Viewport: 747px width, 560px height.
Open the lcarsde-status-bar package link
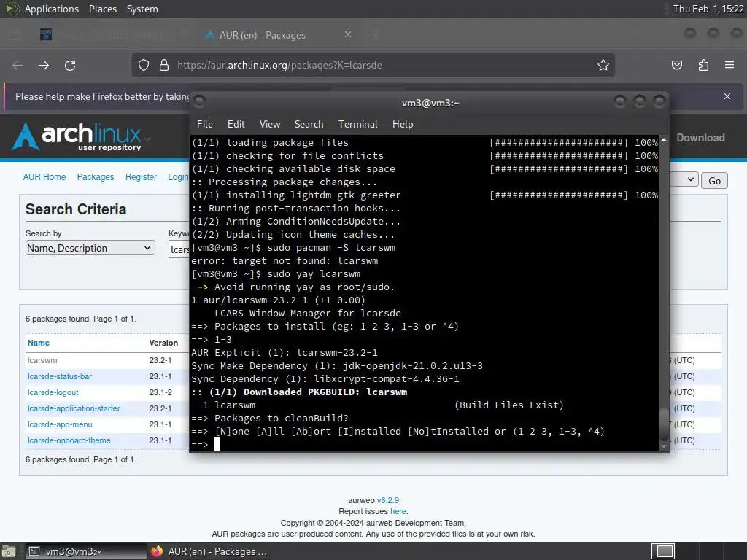tap(60, 377)
